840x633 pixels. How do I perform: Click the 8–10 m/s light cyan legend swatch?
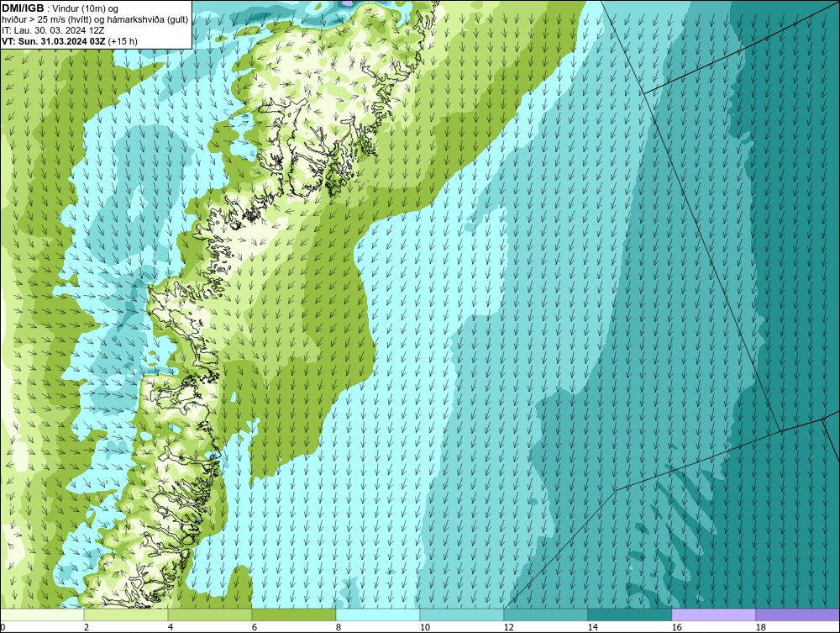click(378, 615)
